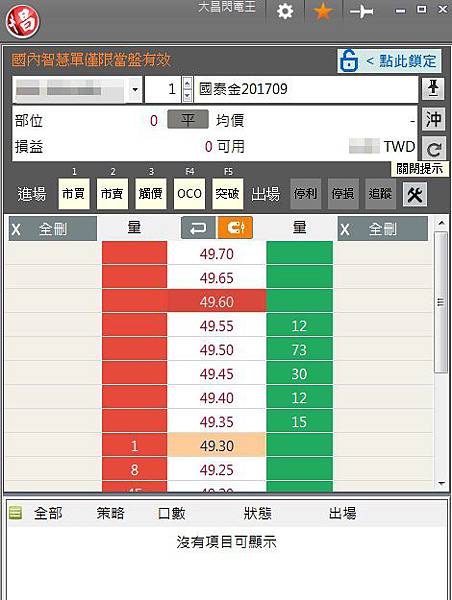This screenshot has width=452, height=600.
Task: Click scrollbar down arrow of price ladder
Action: tap(441, 483)
